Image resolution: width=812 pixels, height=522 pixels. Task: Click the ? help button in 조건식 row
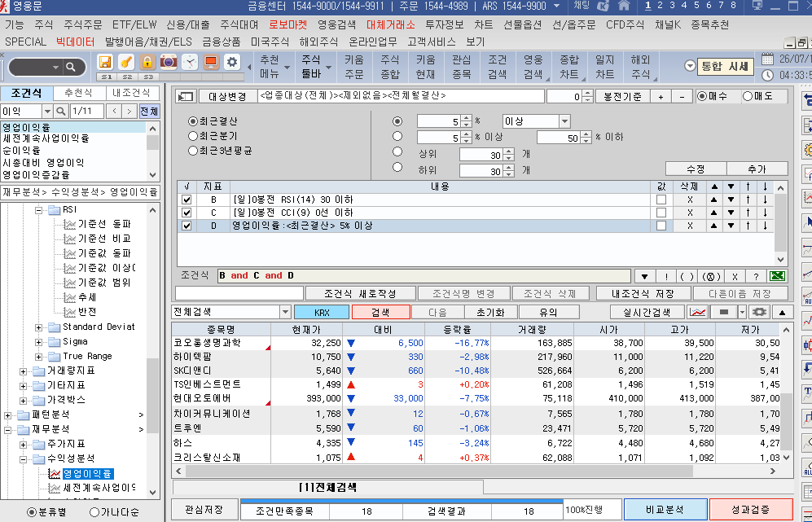click(756, 276)
